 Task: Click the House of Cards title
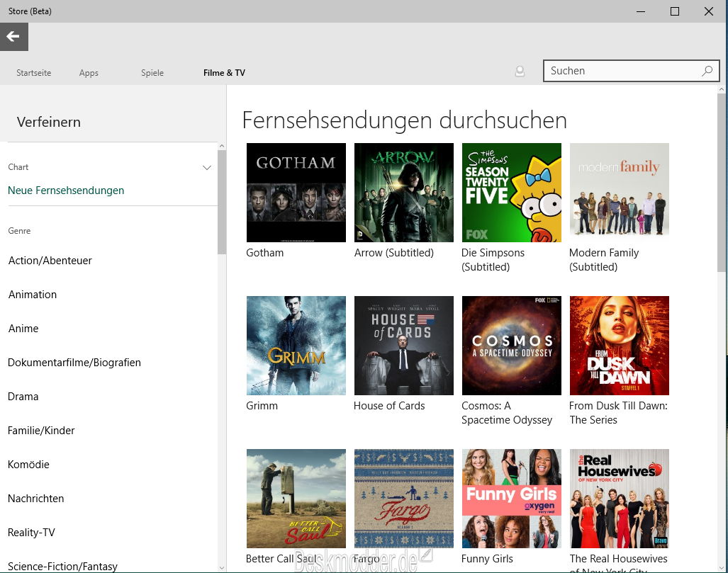click(389, 406)
